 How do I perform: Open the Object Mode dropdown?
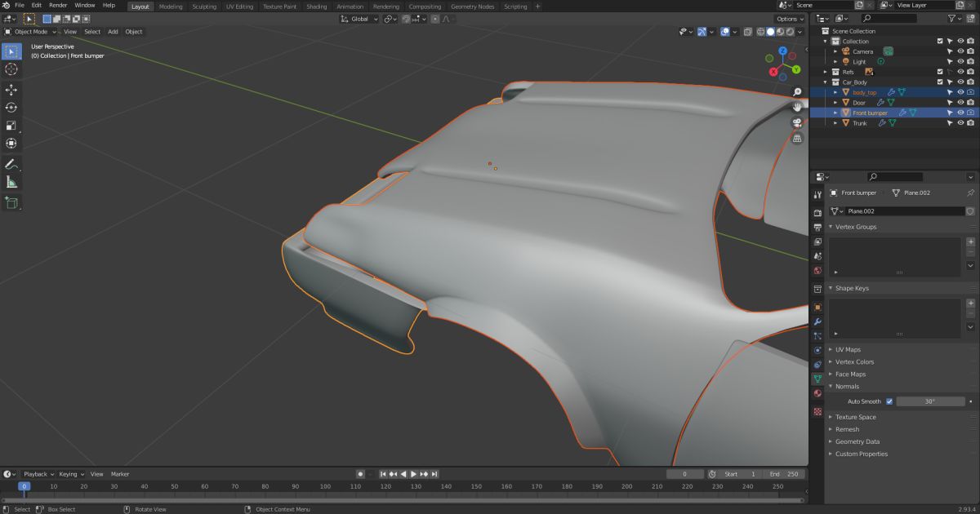tap(31, 32)
